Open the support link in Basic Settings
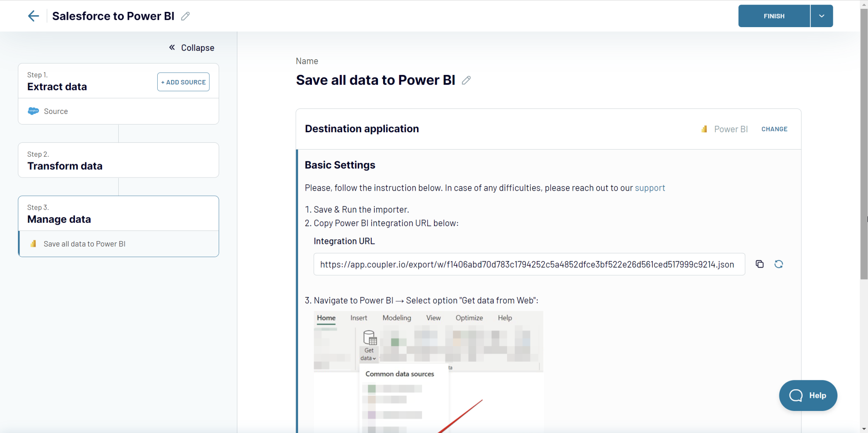868x433 pixels. click(x=650, y=188)
